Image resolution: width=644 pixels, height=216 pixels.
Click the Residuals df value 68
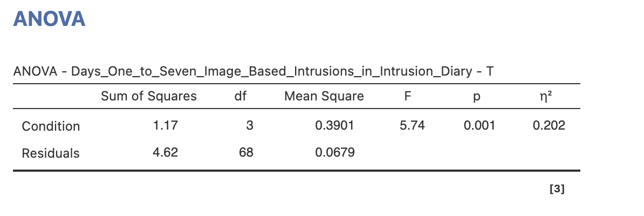[246, 153]
